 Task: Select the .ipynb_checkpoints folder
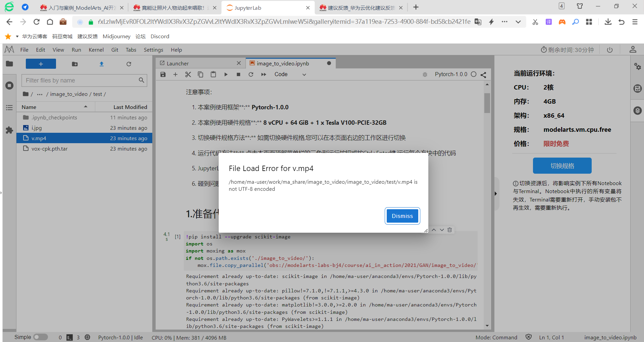click(85, 117)
